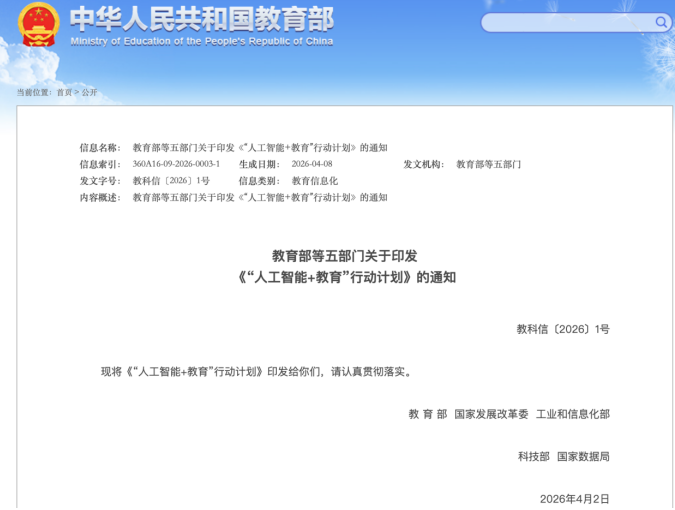This screenshot has width=675, height=510.
Task: Select the 信息名称 label
Action: pos(100,148)
